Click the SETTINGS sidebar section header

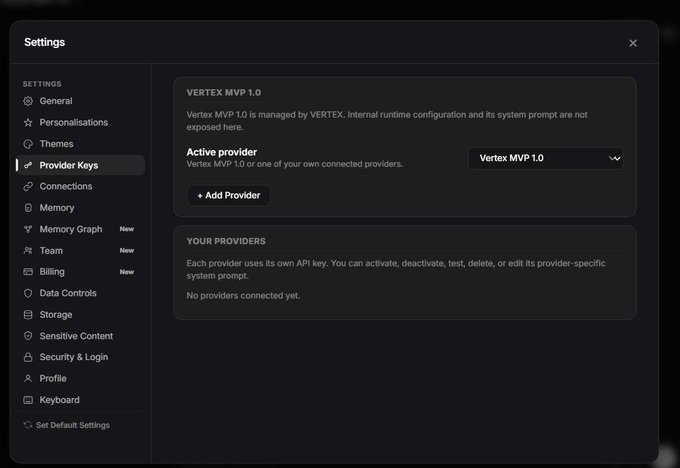coord(42,84)
